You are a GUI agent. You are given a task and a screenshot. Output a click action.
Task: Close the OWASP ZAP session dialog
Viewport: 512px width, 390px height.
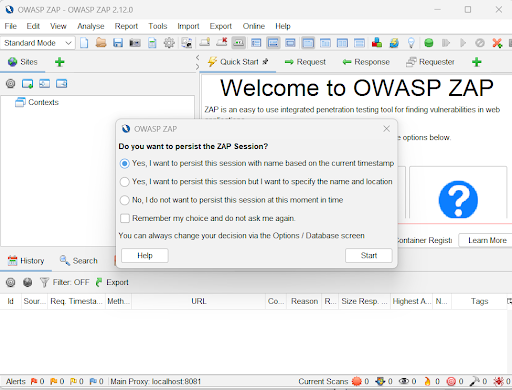(x=386, y=129)
